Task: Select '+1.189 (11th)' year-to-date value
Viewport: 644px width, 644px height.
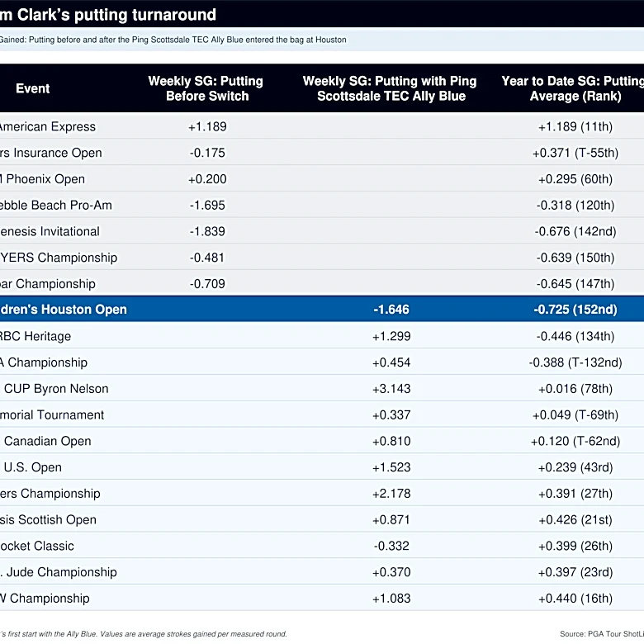Action: (x=575, y=126)
